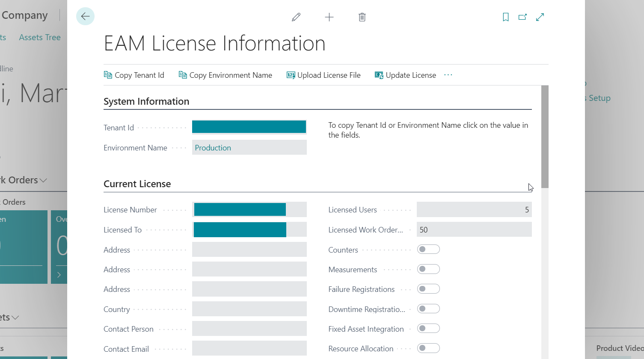Click the Production environment name value
The image size is (644, 359).
pyautogui.click(x=213, y=148)
